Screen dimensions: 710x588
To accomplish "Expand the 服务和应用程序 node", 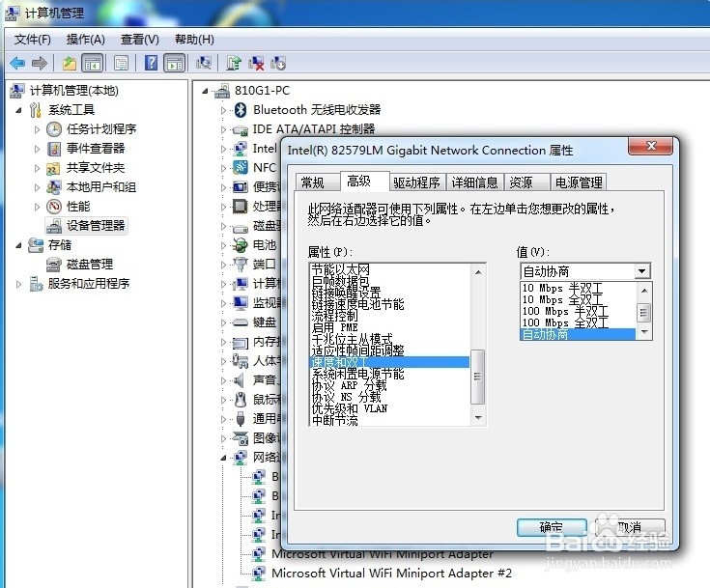I will (x=18, y=284).
